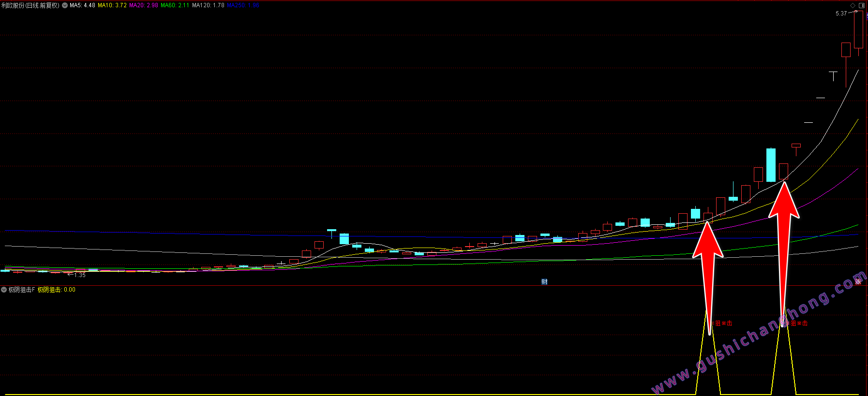This screenshot has width=868, height=396.
Task: Click the 1.35 low price label
Action: tap(80, 275)
